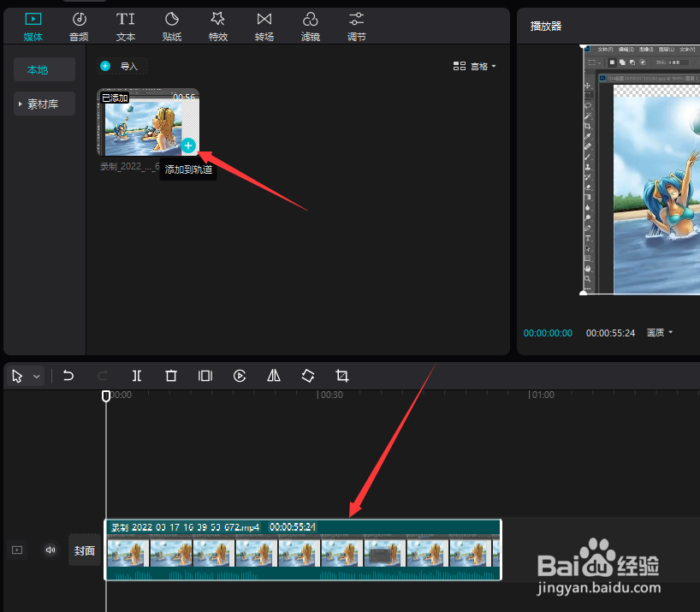Screen dimensions: 700x612
Task: Click the 00:30 mark on the timeline ruler
Action: pyautogui.click(x=331, y=395)
